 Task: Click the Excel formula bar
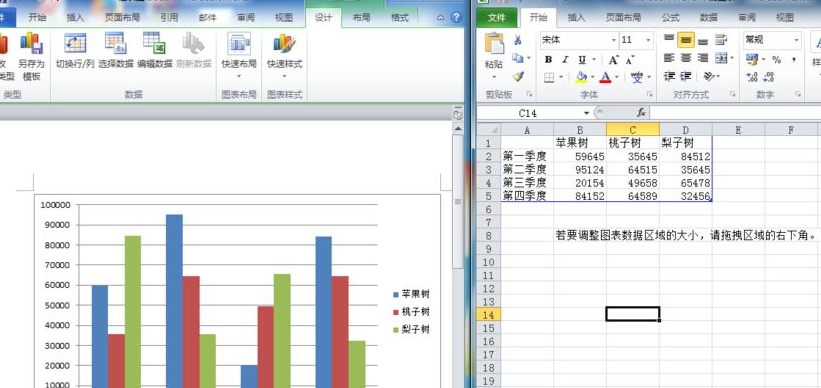tap(735, 113)
